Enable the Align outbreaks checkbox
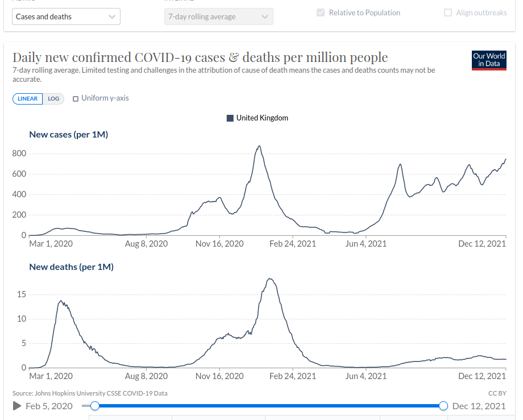 (x=448, y=13)
